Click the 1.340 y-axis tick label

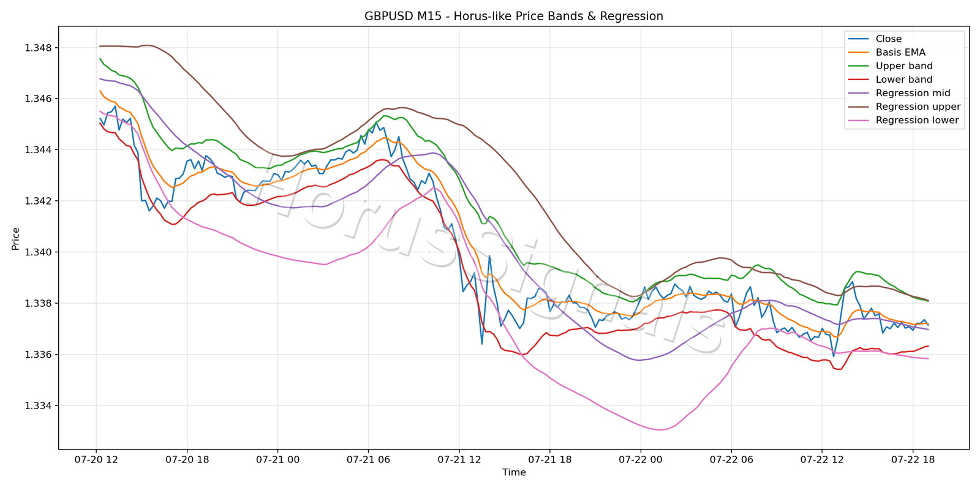38,252
